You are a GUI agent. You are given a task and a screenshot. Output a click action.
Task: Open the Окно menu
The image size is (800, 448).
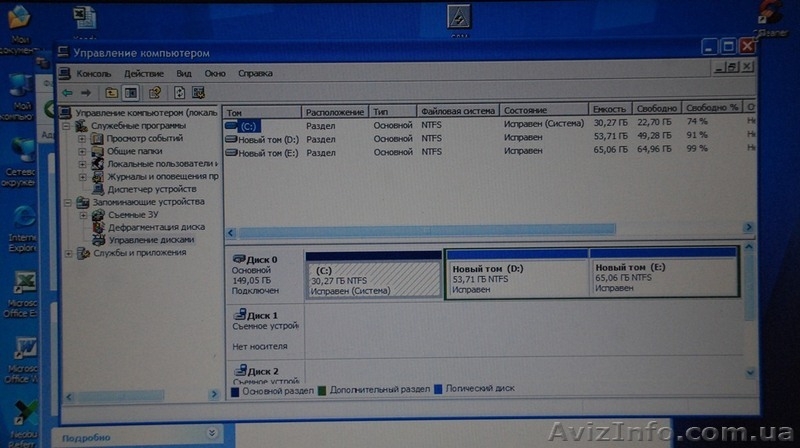pyautogui.click(x=215, y=73)
